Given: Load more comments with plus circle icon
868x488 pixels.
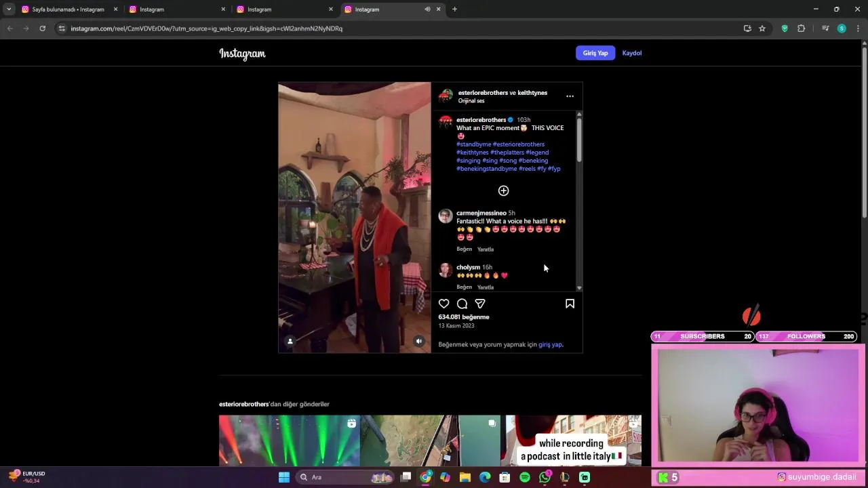Looking at the screenshot, I should point(503,190).
